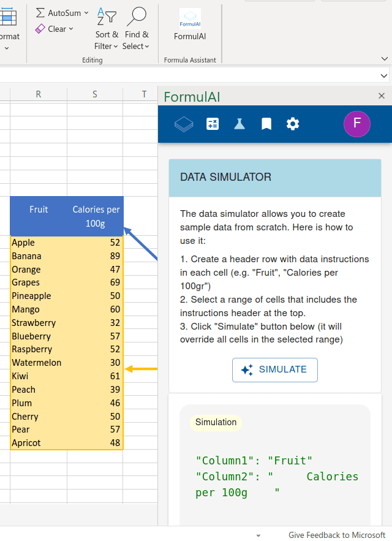Viewport: 392px width, 541px height.
Task: Open bookmarks in the FormulAI panel
Action: [266, 124]
